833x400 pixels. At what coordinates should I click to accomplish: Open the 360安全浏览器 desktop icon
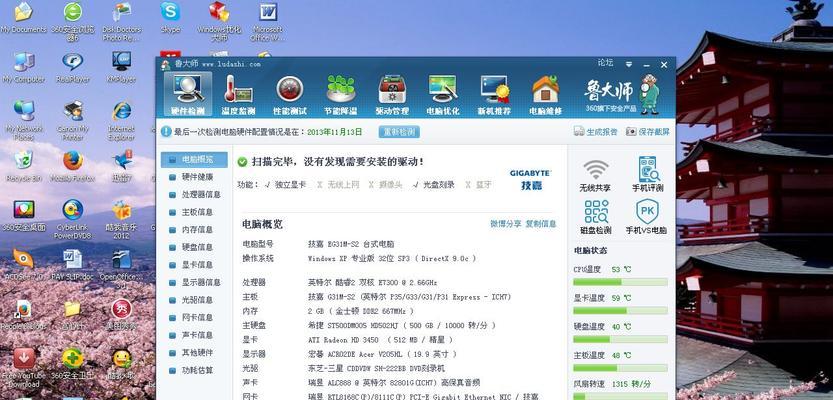pos(73,21)
